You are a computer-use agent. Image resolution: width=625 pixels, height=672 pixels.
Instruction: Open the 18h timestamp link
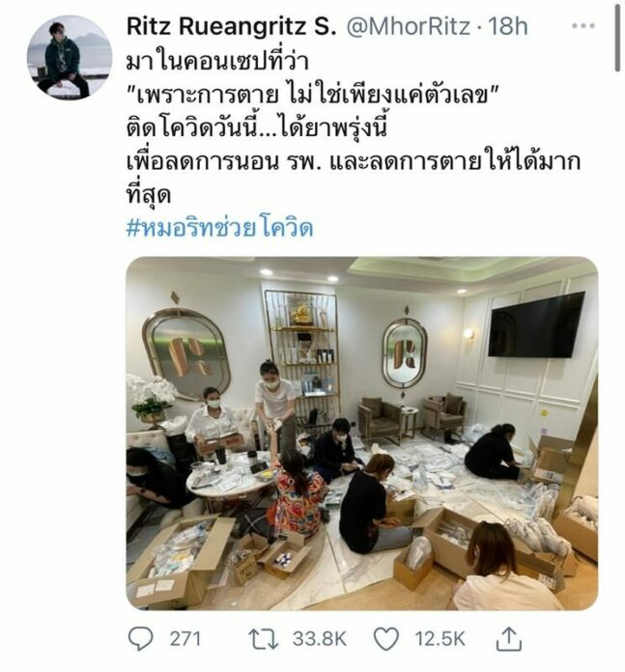point(508,27)
